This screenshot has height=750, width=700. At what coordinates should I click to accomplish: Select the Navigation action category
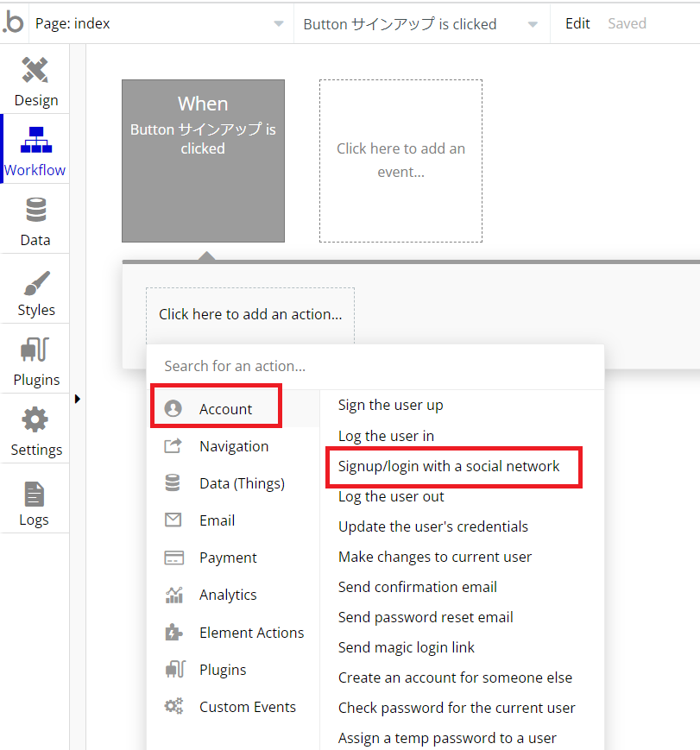pyautogui.click(x=234, y=446)
